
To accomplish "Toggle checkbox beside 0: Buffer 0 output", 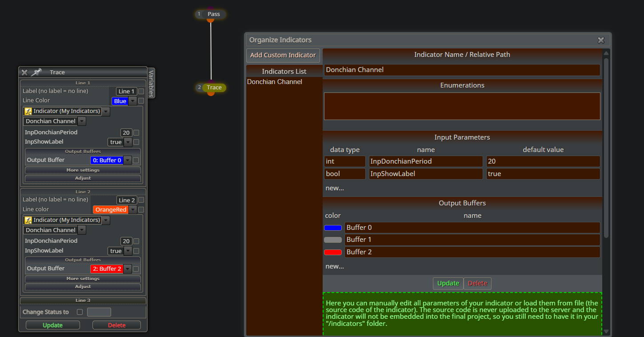I will [136, 160].
